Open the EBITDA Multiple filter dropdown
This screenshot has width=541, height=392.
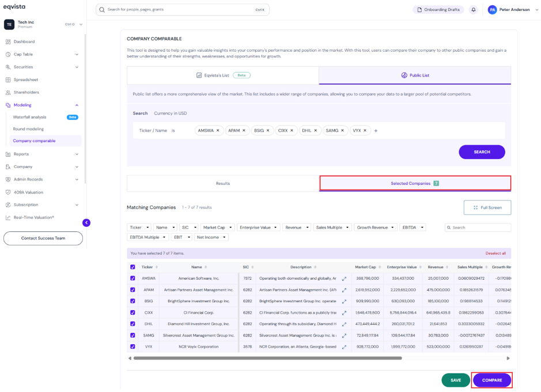[x=147, y=237]
